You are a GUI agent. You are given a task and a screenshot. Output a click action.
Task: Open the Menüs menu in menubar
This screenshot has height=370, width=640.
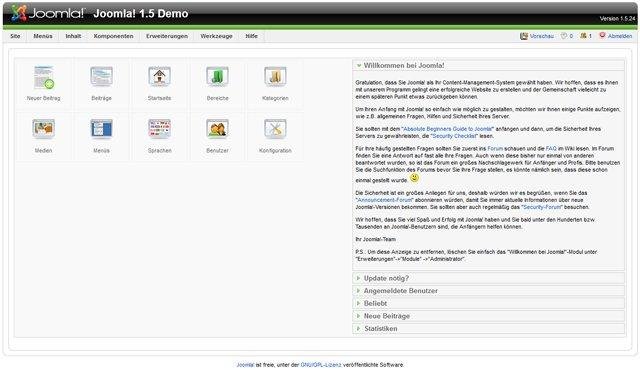[43, 36]
